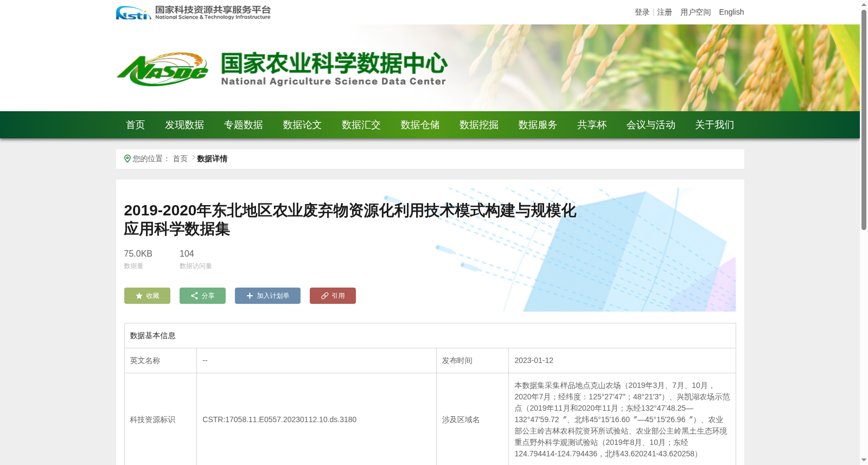
Task: Click the 104 visit count value
Action: (187, 254)
